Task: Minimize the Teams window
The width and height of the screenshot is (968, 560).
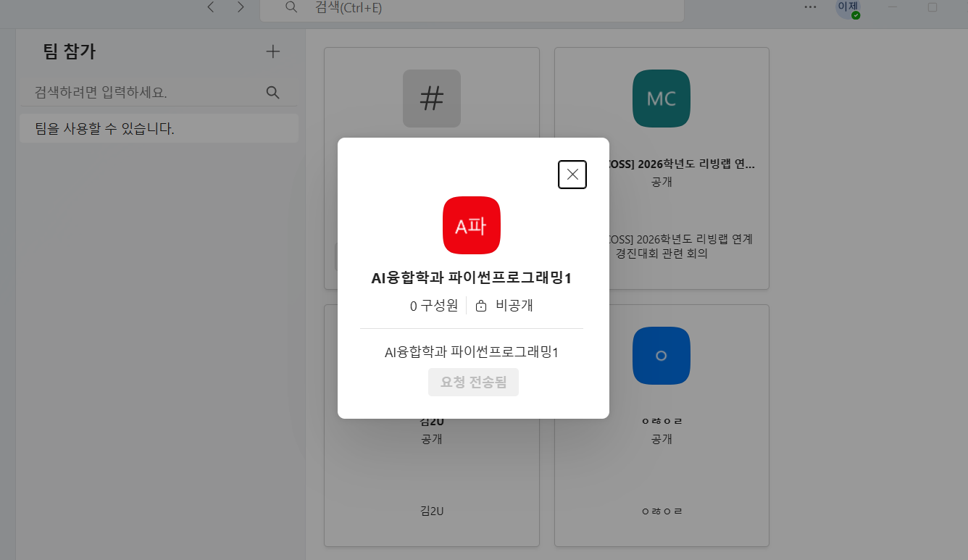Action: point(893,7)
